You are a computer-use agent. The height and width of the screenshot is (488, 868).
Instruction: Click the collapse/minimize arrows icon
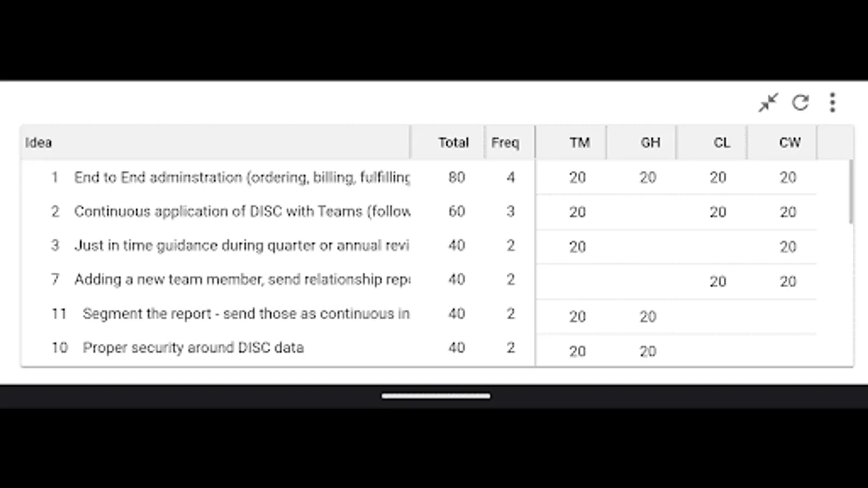point(768,102)
